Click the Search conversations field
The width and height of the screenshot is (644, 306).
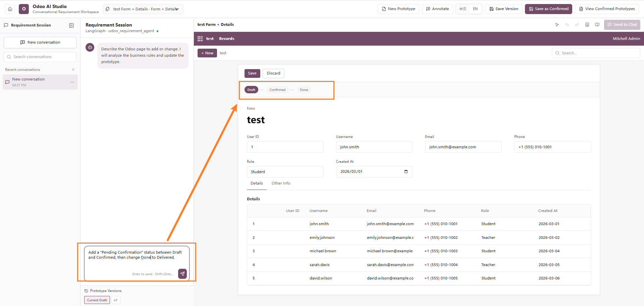click(x=40, y=57)
